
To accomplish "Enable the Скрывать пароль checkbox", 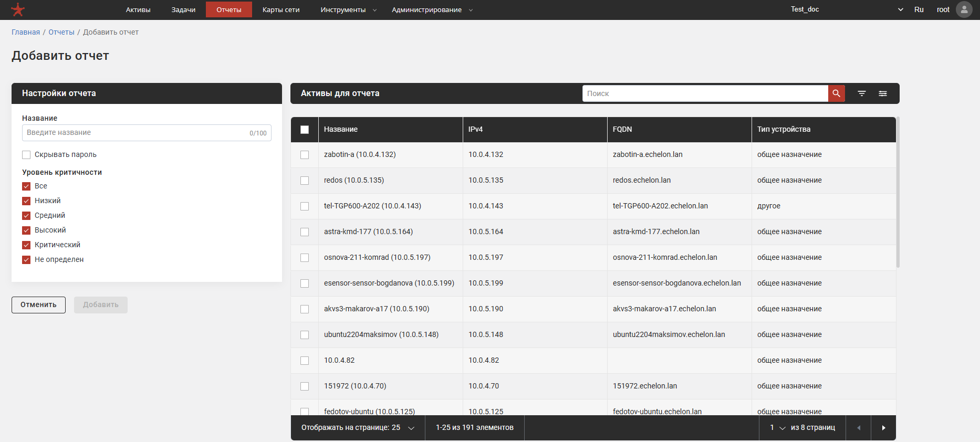I will pos(26,155).
